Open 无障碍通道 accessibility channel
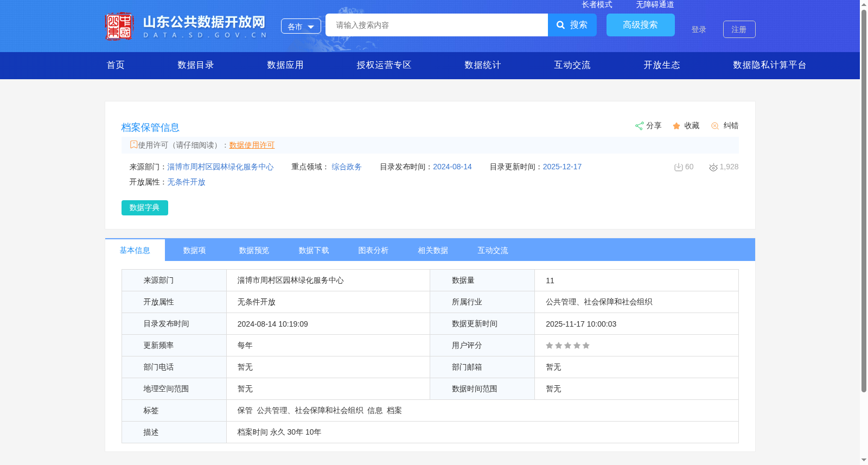This screenshot has width=868, height=465. point(655,4)
